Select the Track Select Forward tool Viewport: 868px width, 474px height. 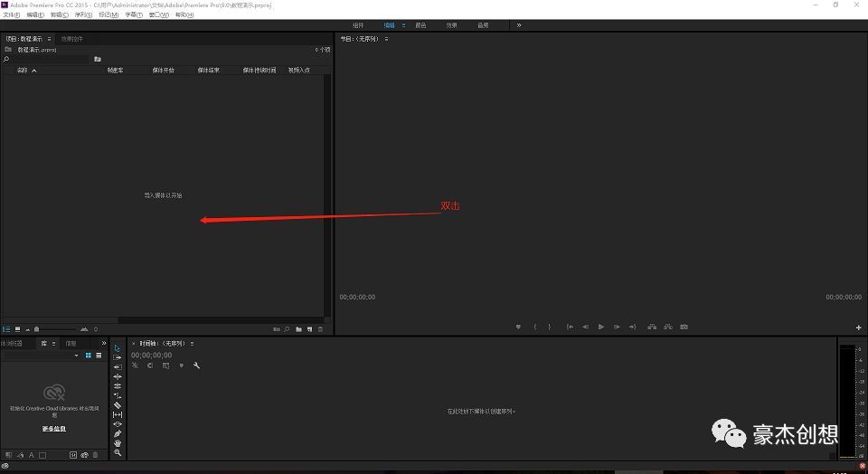(118, 357)
